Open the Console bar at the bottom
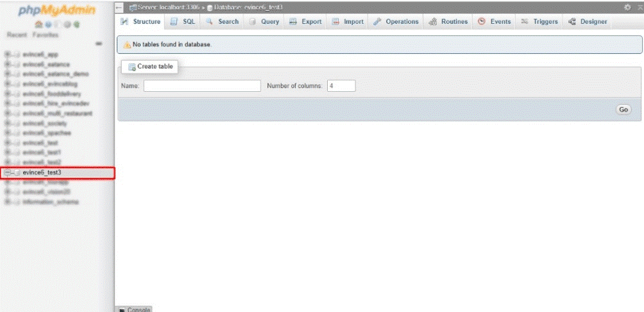 (135, 309)
